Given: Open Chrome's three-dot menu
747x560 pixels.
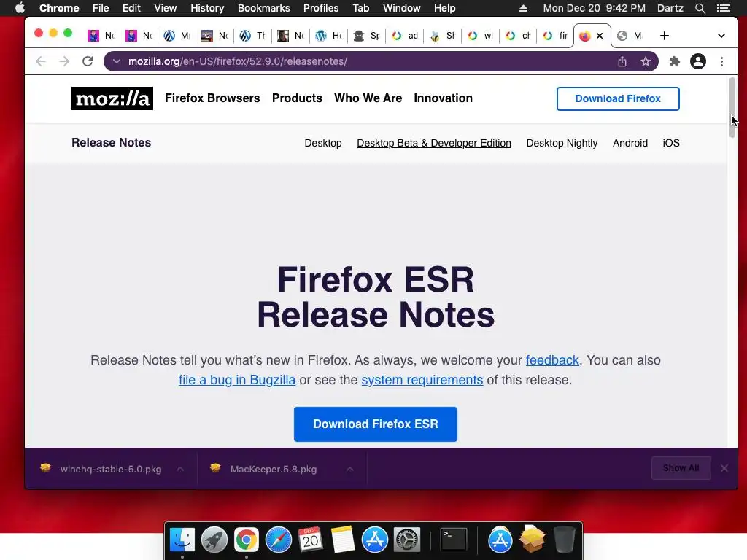Looking at the screenshot, I should [x=721, y=61].
